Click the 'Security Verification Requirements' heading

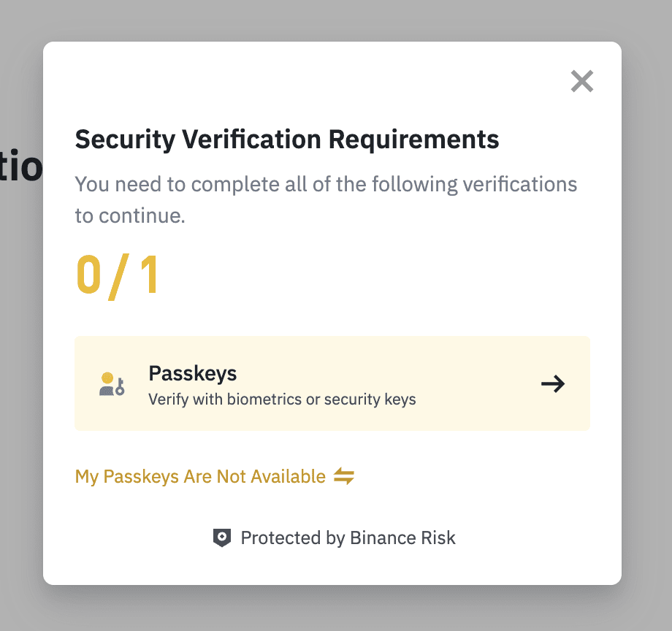coord(287,139)
